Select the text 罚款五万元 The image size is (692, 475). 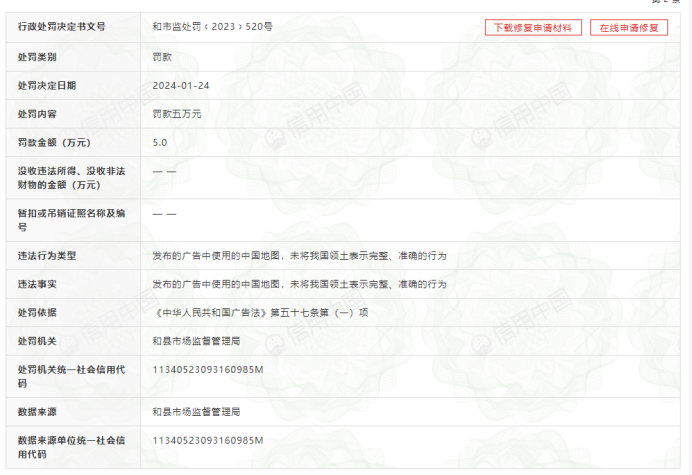point(177,114)
